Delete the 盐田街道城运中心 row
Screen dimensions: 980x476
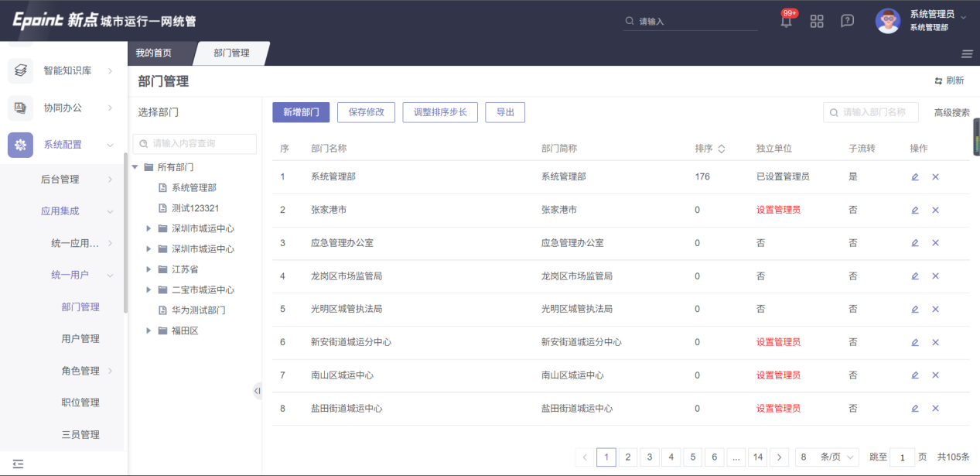click(935, 409)
